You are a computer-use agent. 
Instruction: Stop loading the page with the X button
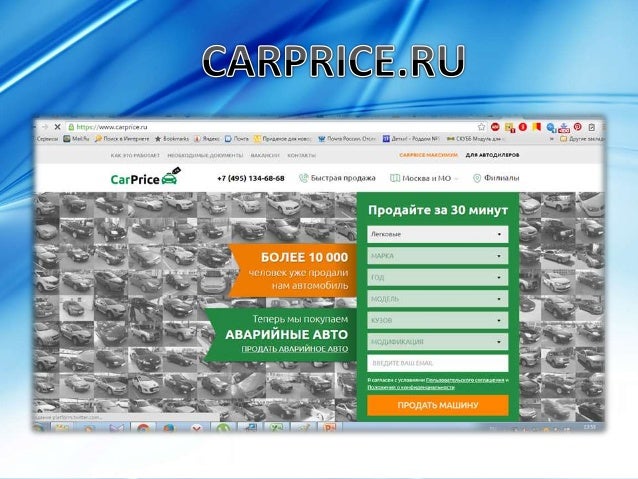coord(57,127)
